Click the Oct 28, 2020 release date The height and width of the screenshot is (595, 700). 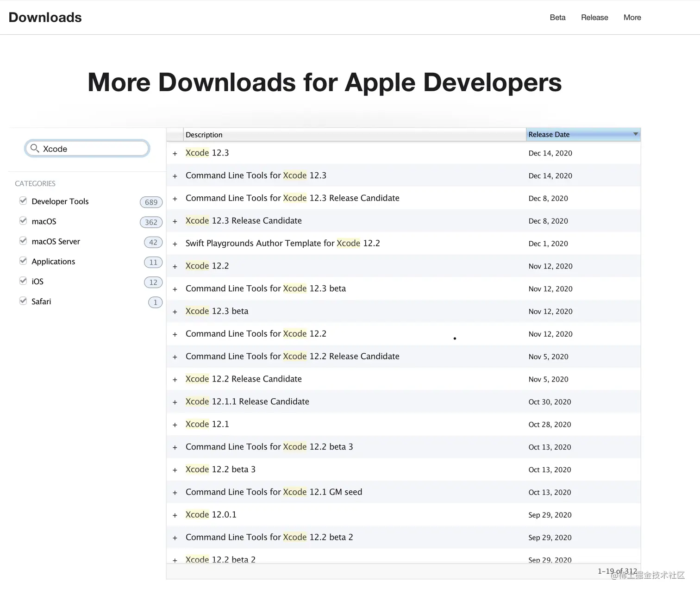pos(550,425)
